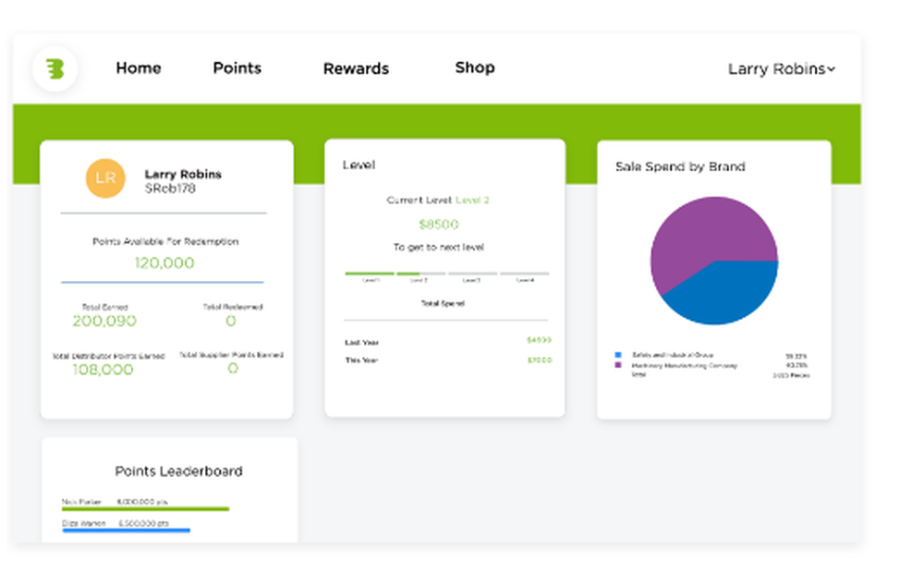Open the Home page
Viewport: 924px width, 561px height.
(138, 67)
